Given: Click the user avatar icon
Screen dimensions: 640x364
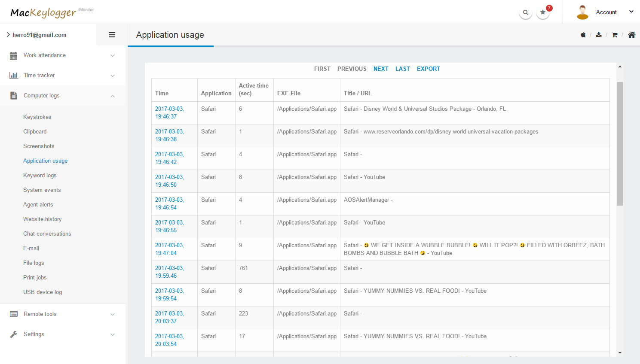Looking at the screenshot, I should coord(582,12).
